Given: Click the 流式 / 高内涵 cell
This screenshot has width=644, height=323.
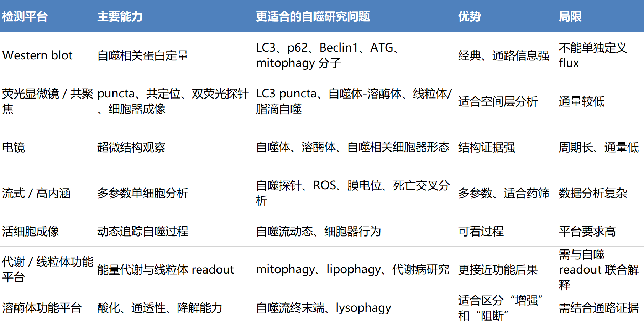Looking at the screenshot, I should pos(36,193).
